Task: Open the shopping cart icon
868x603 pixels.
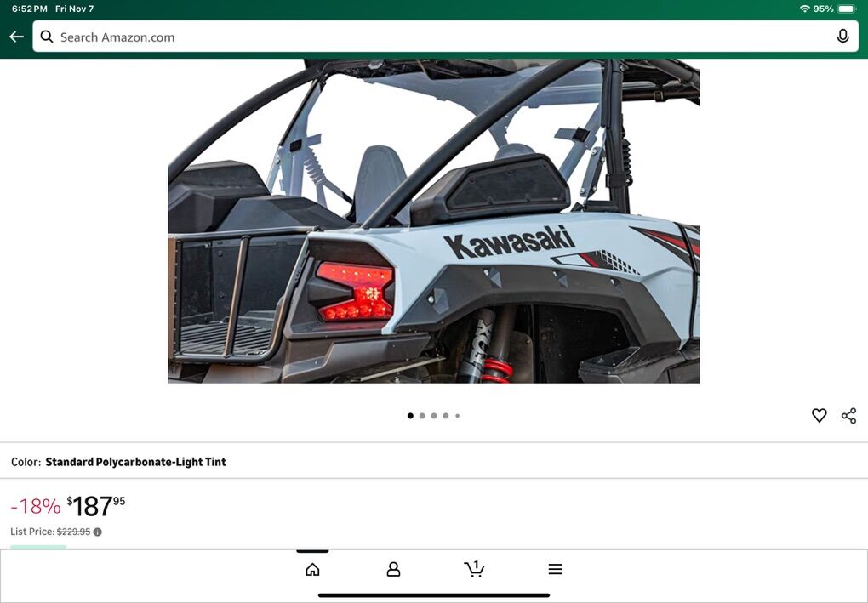Action: [x=474, y=568]
